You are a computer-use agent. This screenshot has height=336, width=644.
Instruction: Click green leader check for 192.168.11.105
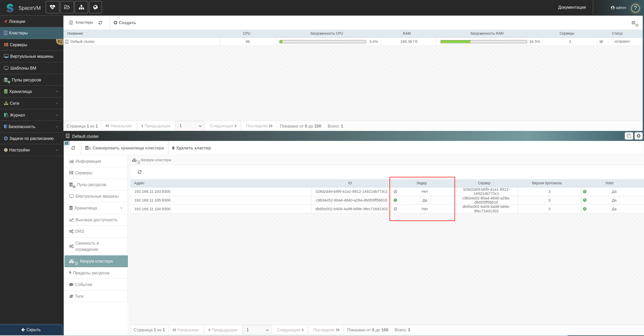[395, 200]
